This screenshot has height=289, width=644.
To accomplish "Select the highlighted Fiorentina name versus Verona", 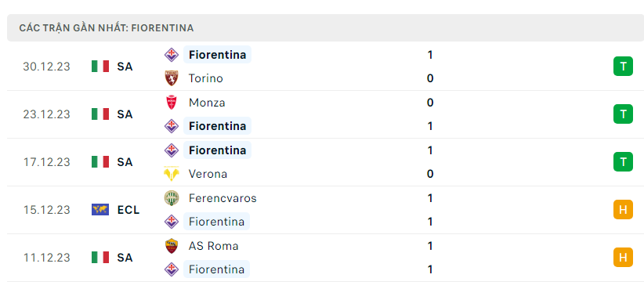I will (217, 150).
